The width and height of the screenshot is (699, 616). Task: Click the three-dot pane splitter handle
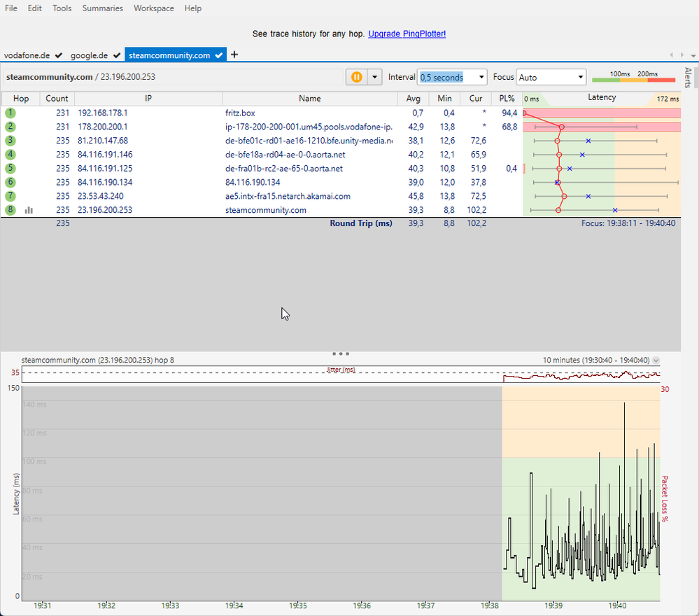[341, 353]
